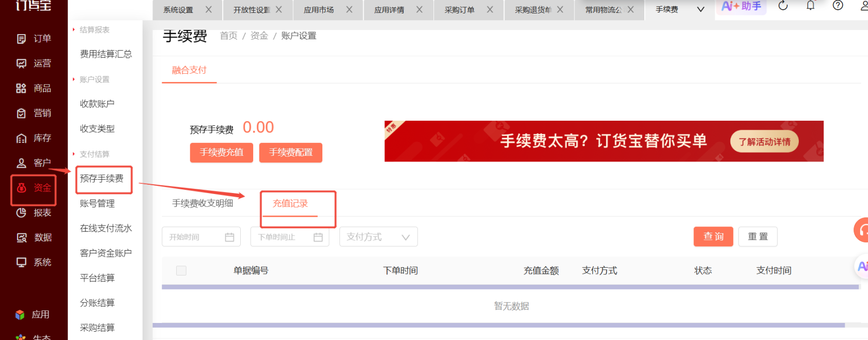868x340 pixels.
Task: Close the 常用物流公司 tab
Action: pos(630,9)
